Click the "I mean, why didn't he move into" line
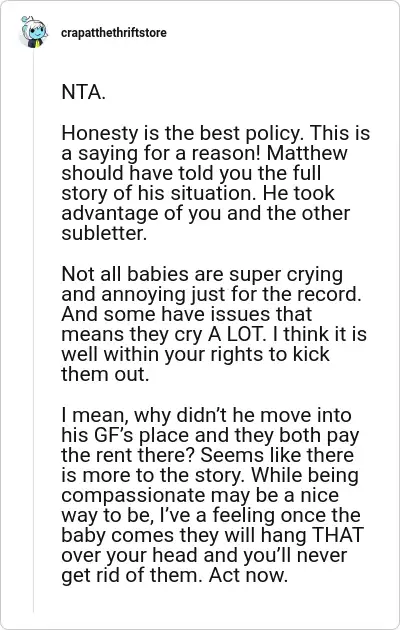 coord(206,415)
